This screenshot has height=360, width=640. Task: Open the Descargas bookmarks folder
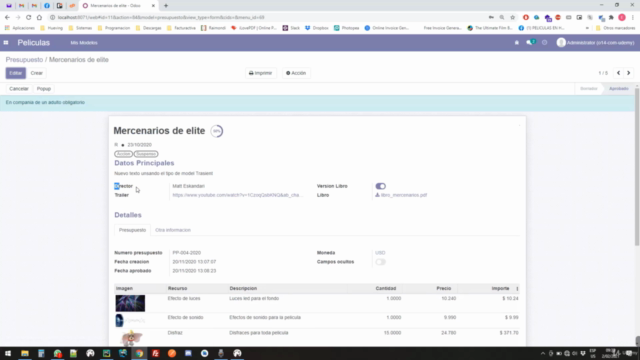tap(149, 28)
